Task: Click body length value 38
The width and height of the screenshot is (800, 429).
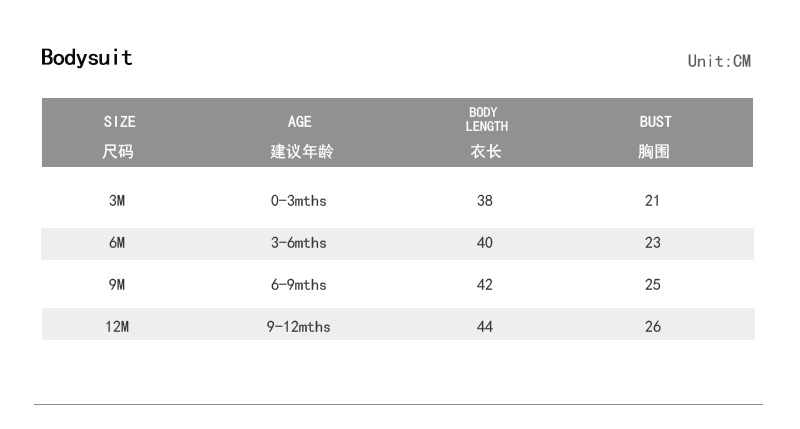Action: [485, 201]
